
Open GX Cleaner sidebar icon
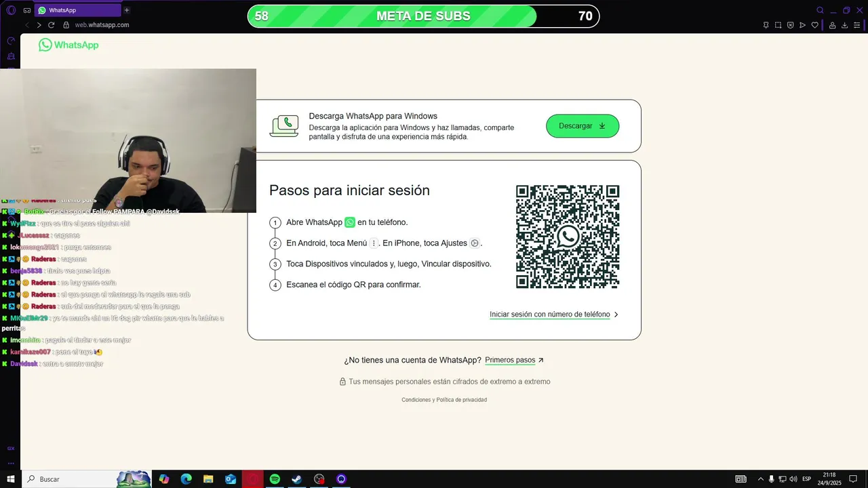tap(11, 56)
